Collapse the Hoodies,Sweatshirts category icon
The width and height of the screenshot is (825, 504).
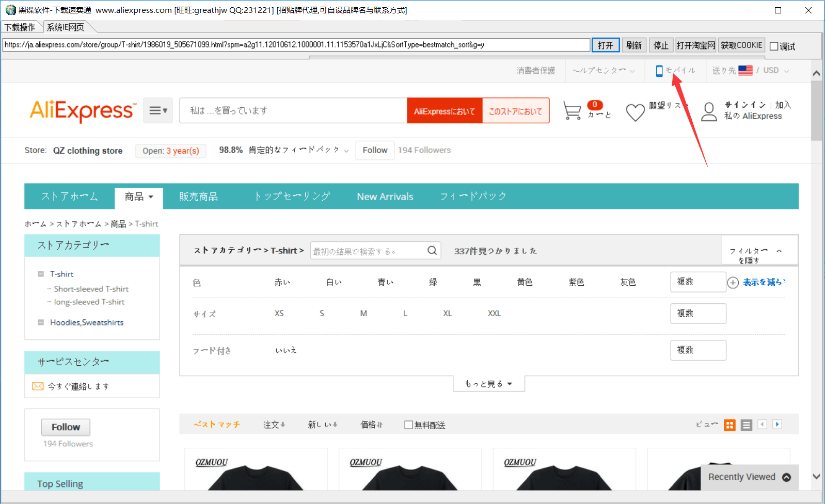(x=41, y=322)
